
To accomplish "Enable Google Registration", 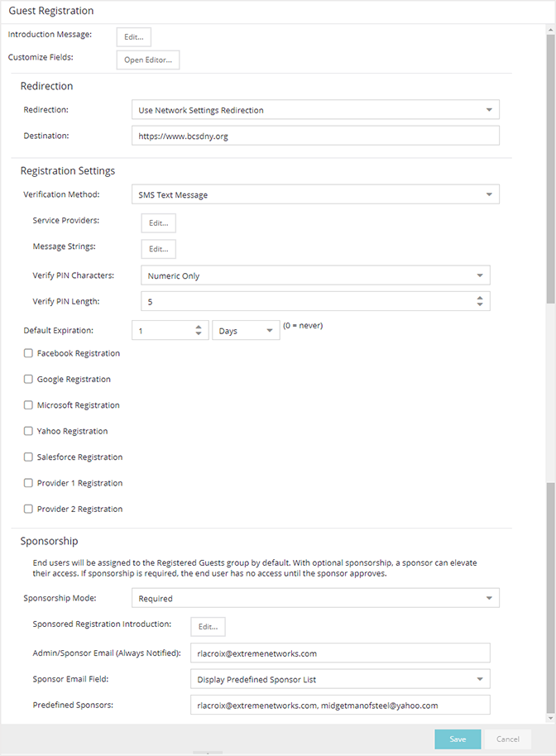I will coord(28,379).
